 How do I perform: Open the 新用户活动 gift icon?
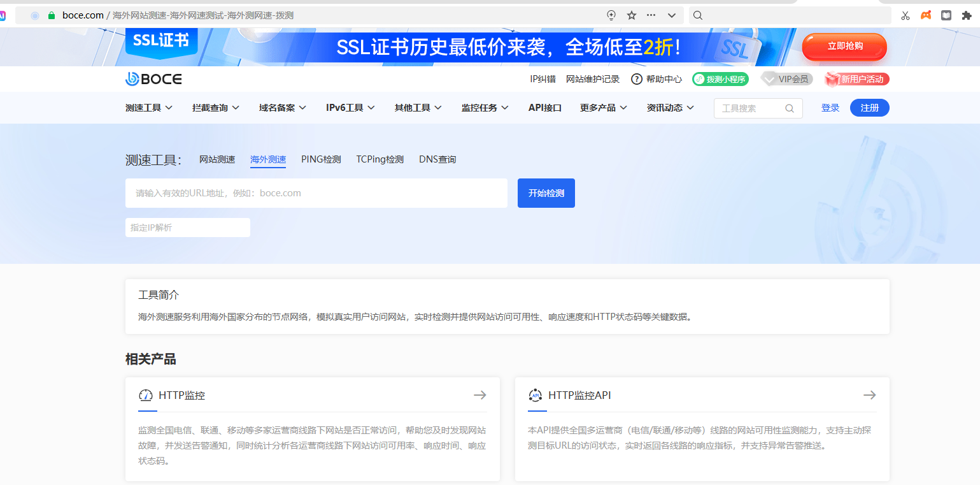tap(831, 78)
